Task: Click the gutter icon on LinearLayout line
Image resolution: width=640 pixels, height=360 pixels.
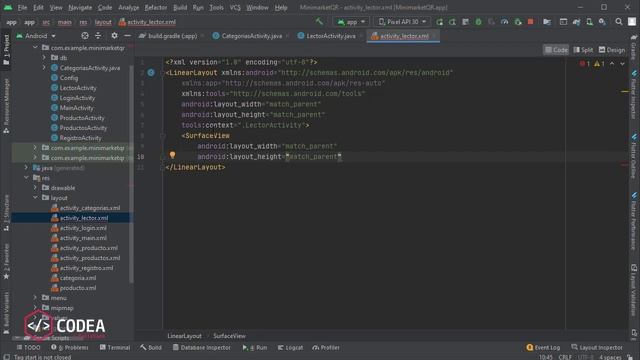Action: (151, 73)
